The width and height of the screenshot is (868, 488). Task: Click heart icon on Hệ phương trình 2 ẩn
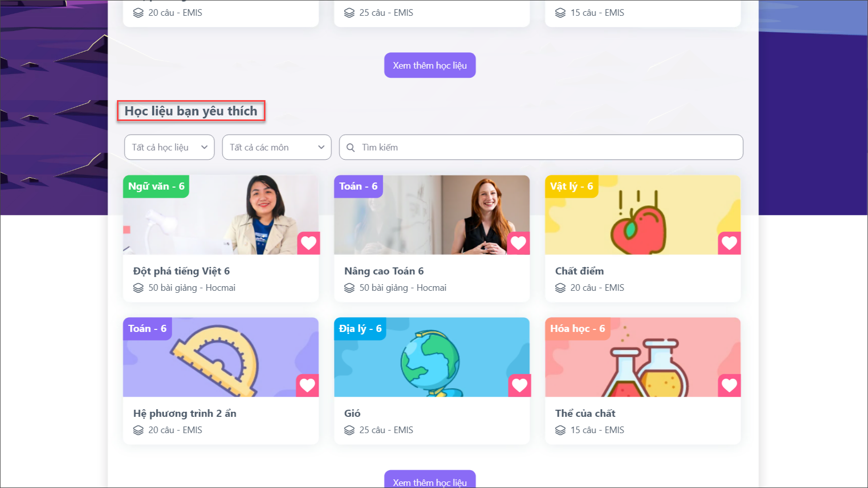tap(307, 385)
